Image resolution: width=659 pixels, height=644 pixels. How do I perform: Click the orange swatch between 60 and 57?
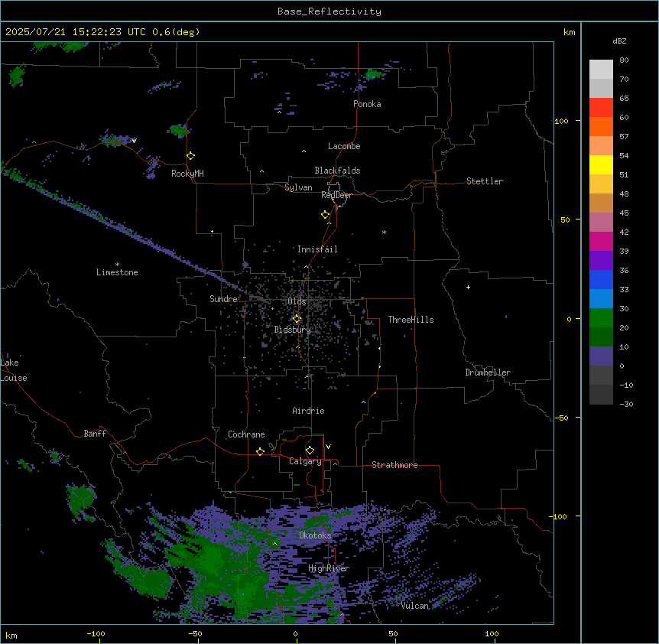coord(601,126)
